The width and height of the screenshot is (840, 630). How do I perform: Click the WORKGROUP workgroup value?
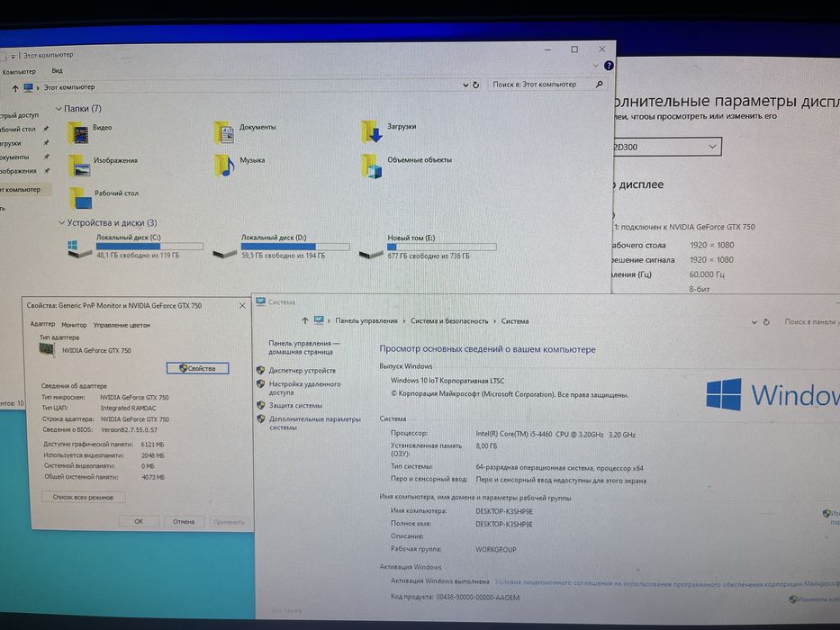(496, 550)
